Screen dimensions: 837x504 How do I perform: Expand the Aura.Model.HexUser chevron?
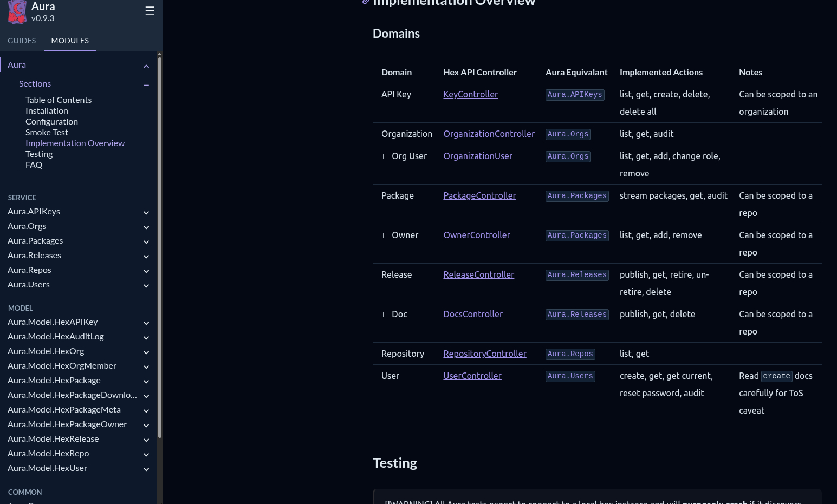click(x=146, y=469)
